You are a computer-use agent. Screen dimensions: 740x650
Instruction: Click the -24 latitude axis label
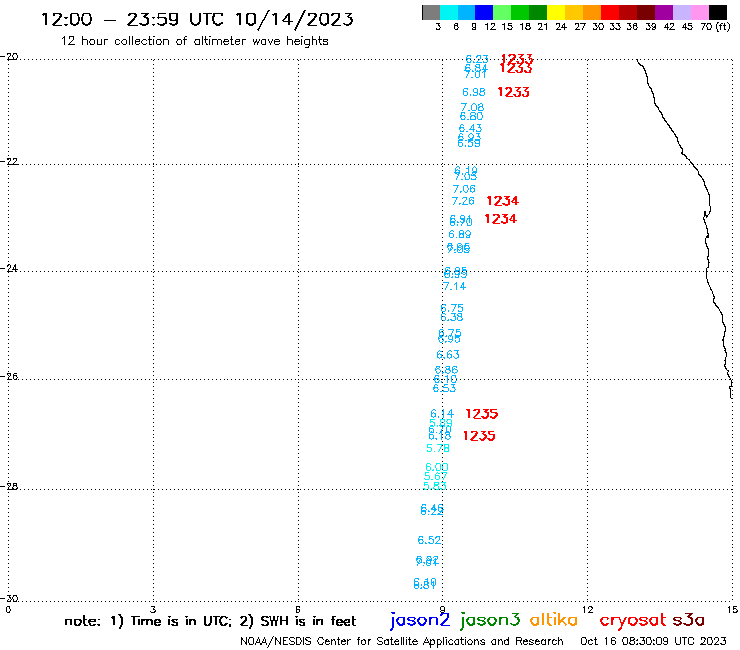click(x=9, y=268)
